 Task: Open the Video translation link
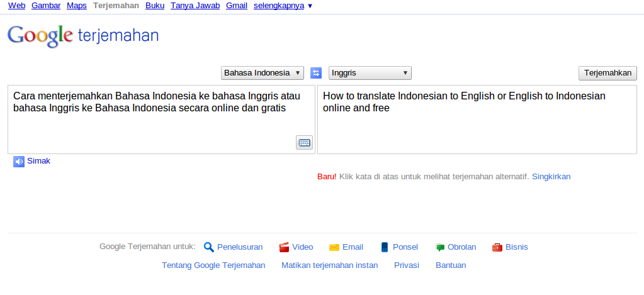coord(303,247)
